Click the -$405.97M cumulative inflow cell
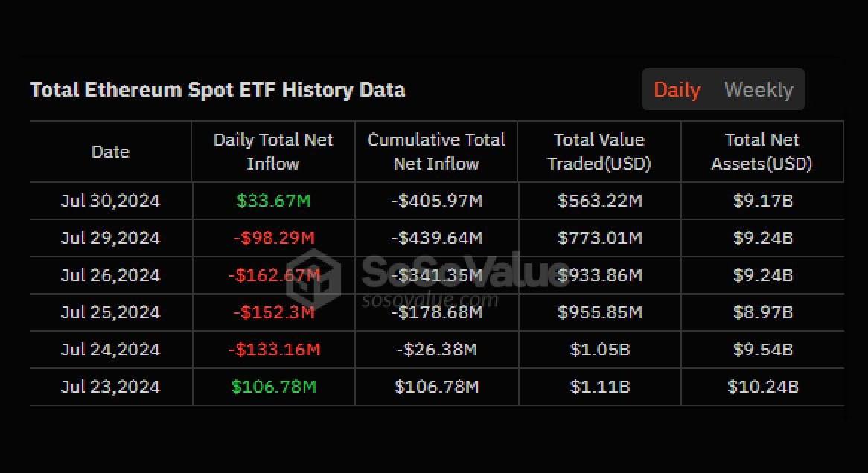This screenshot has width=868, height=473. coord(436,201)
